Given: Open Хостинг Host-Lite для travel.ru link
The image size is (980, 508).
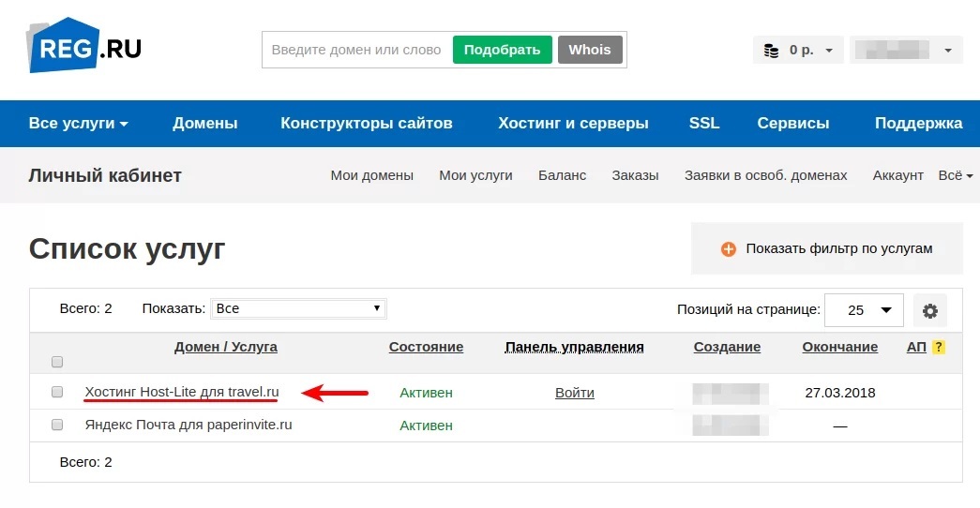Looking at the screenshot, I should [182, 392].
